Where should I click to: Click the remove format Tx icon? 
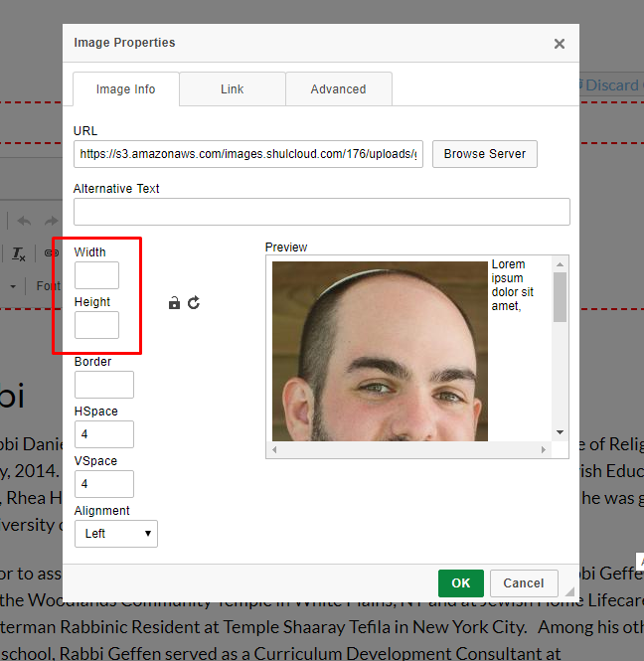[x=19, y=254]
